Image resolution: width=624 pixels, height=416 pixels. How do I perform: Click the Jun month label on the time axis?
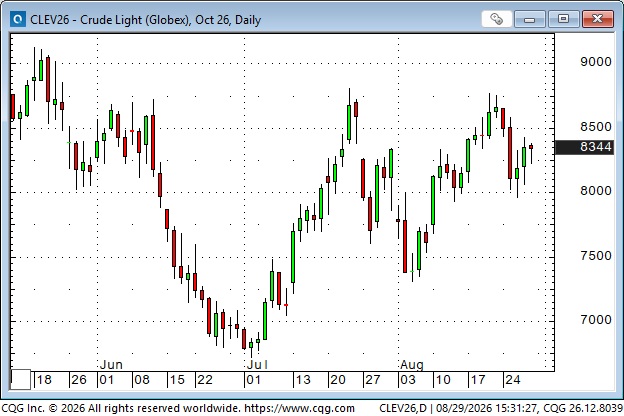111,365
